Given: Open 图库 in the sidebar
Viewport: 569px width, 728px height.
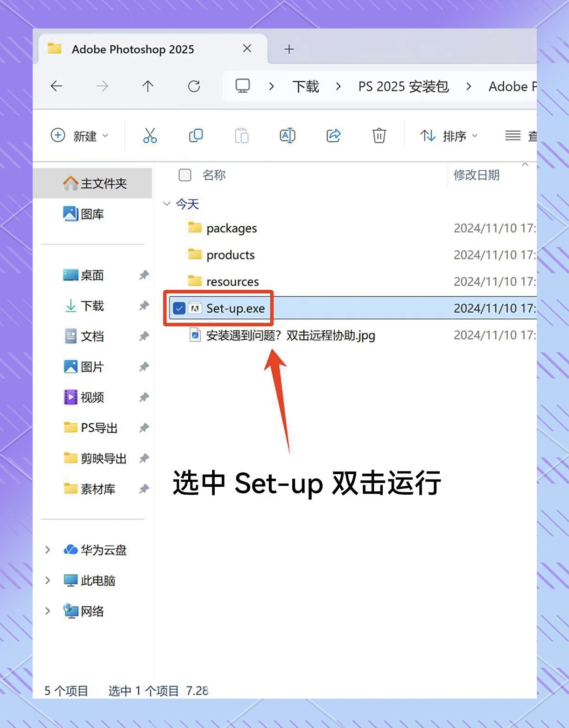Looking at the screenshot, I should pyautogui.click(x=83, y=214).
